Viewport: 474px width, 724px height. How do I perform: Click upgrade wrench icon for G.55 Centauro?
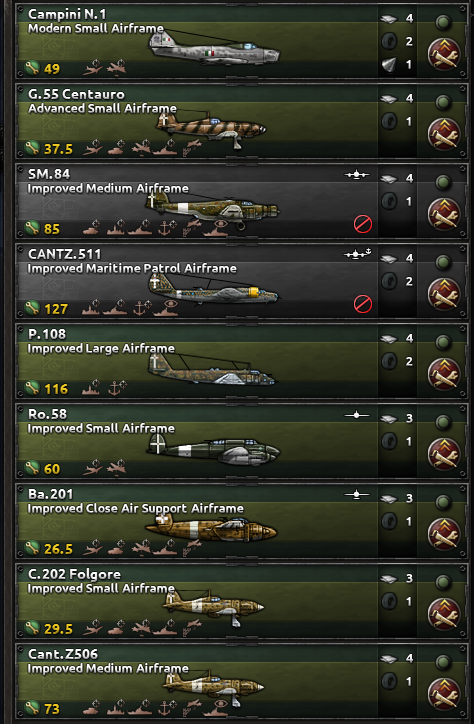click(x=444, y=134)
